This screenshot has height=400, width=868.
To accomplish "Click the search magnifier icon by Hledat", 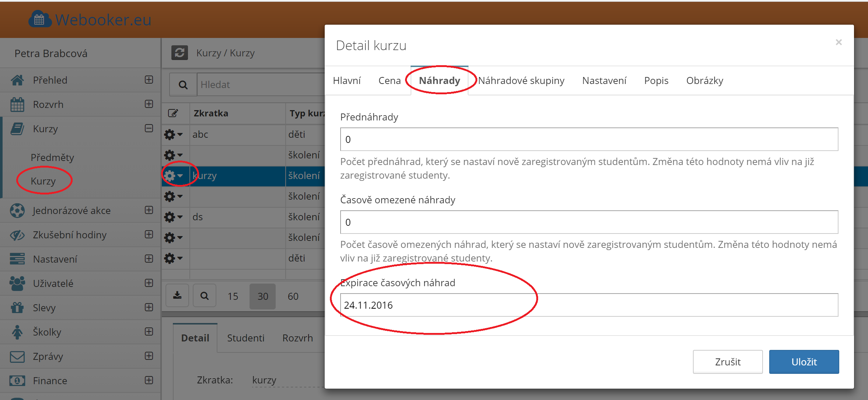I will (183, 85).
